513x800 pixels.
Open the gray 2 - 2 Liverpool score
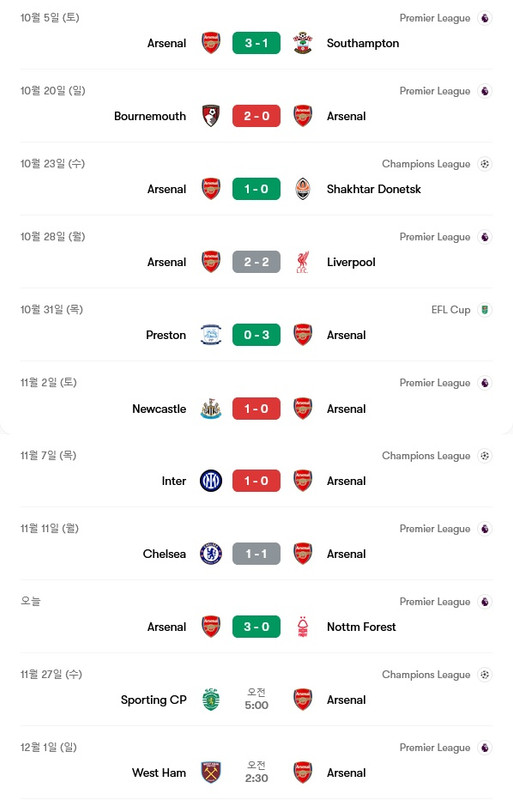(256, 262)
